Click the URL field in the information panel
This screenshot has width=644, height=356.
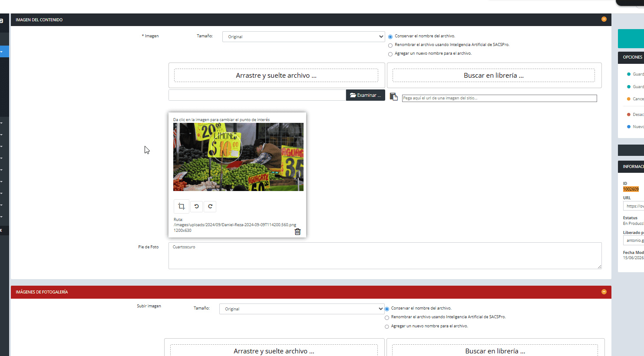coord(634,206)
